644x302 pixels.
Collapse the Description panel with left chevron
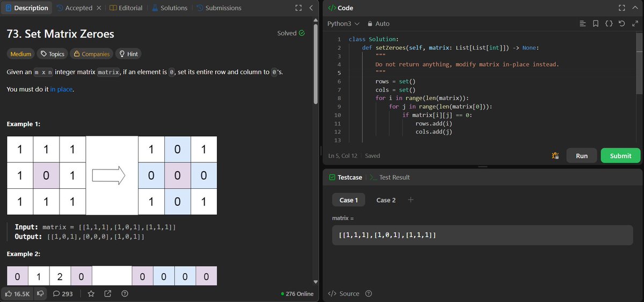[311, 8]
